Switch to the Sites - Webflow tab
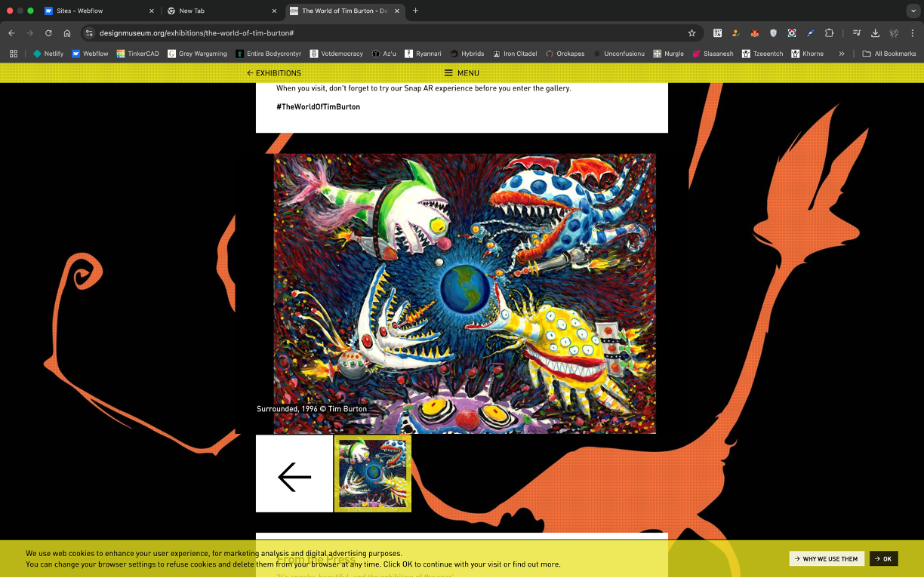This screenshot has width=924, height=578. (98, 11)
